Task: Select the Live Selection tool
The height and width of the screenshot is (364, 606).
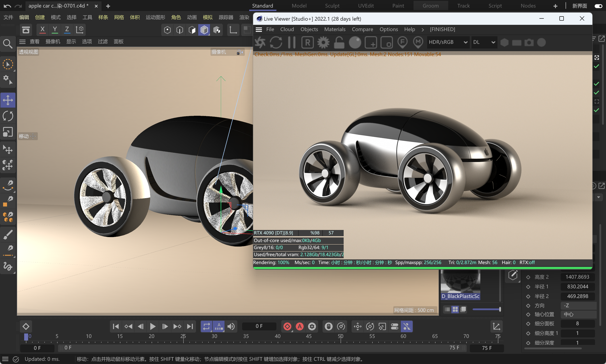Action: pos(8,64)
